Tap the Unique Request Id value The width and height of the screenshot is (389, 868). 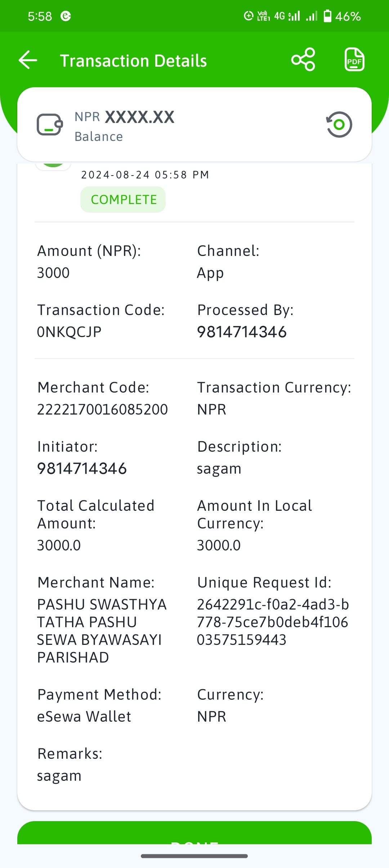pyautogui.click(x=273, y=622)
